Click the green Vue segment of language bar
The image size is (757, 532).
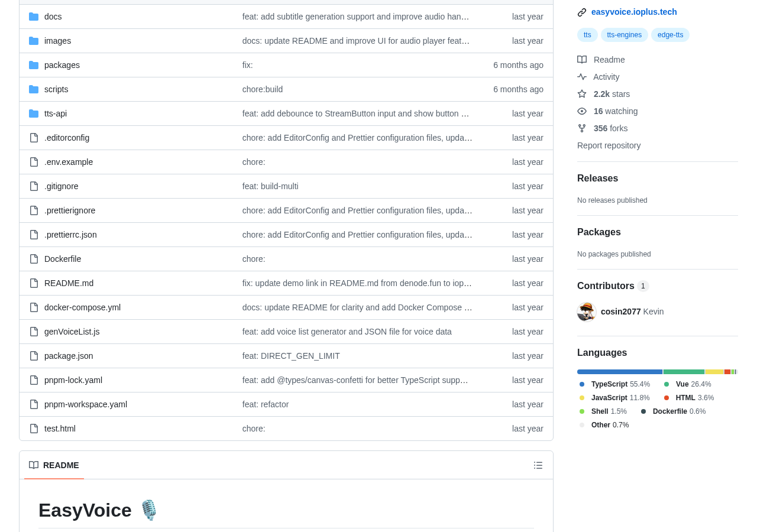684,372
